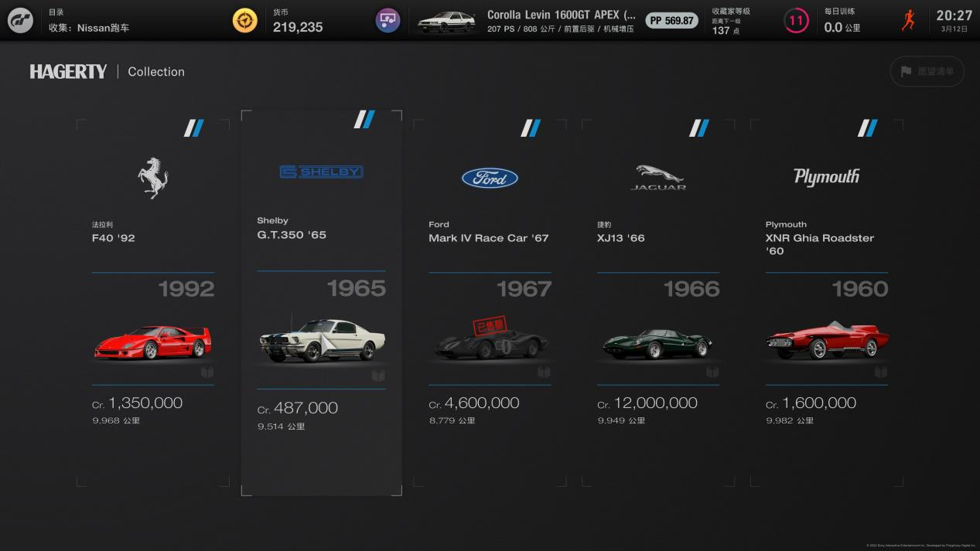Screen dimensions: 980x551
Task: Click the purple garage car icon
Action: (388, 20)
